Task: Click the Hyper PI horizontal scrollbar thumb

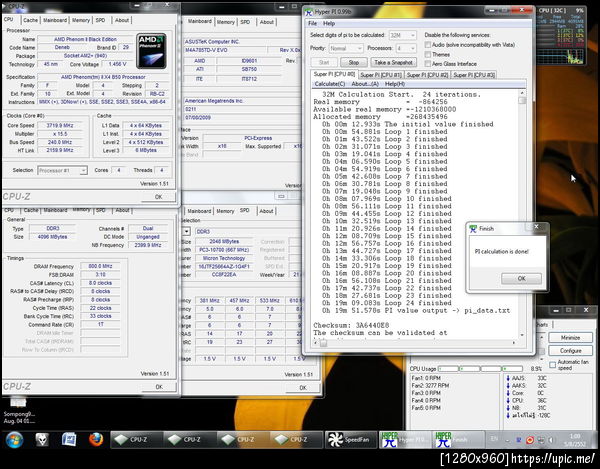Action: point(324,343)
